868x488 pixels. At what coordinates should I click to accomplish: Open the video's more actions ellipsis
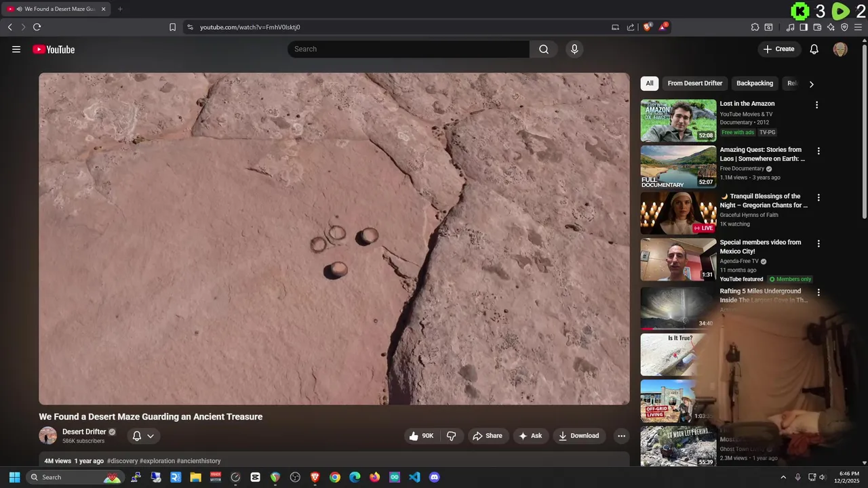coord(621,436)
